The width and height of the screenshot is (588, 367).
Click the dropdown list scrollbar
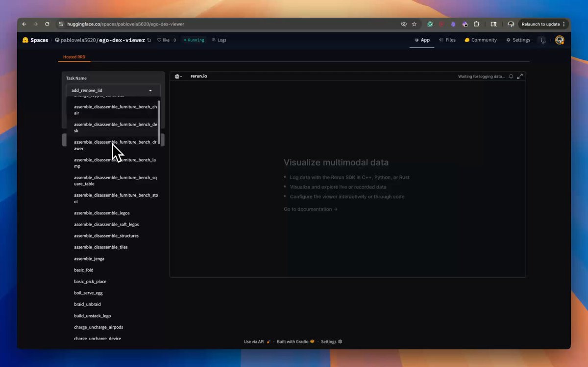pyautogui.click(x=159, y=122)
